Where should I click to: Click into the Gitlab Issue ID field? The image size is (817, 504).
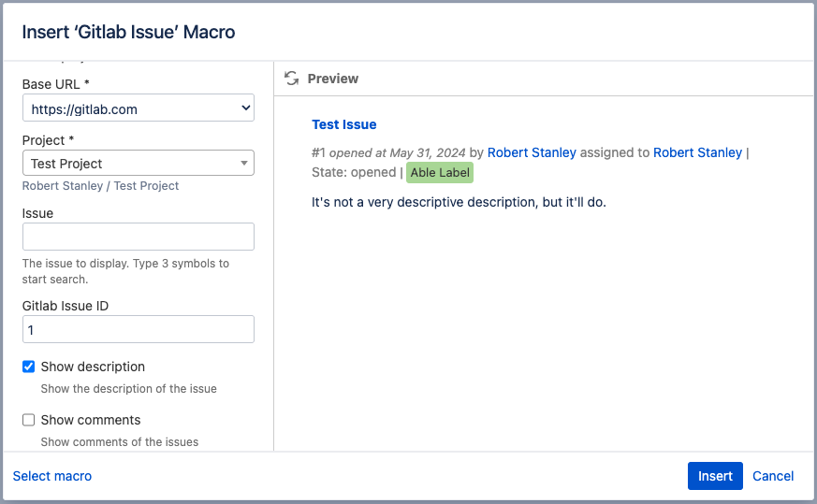tap(139, 329)
